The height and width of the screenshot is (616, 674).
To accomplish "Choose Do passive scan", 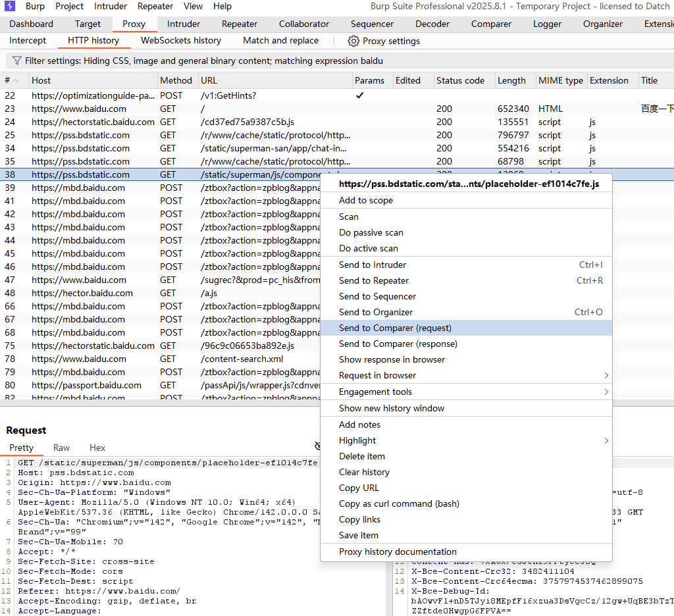I will [x=467, y=232].
